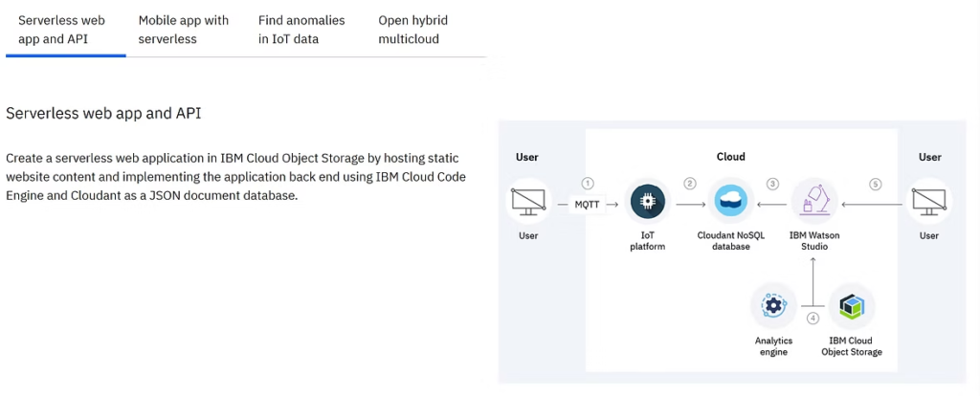This screenshot has height=396, width=980.
Task: Click the MQTT label box
Action: (x=587, y=205)
